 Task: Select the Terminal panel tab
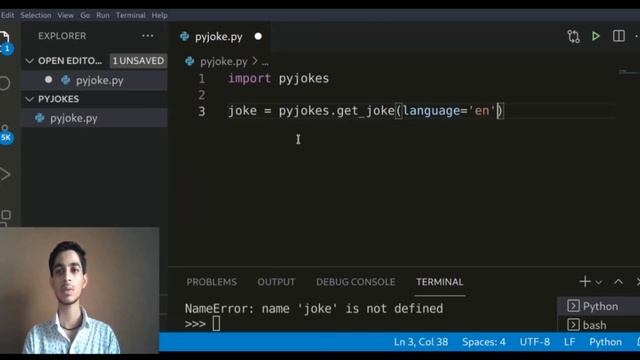click(440, 282)
